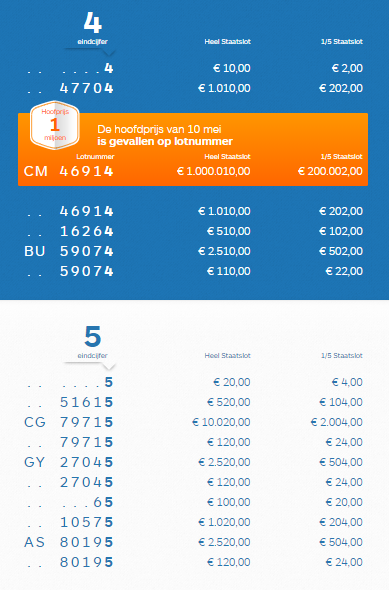Viewport: 389px width, 590px height.
Task: Click the pointer arrow under eindcijfer 5
Action: (x=109, y=366)
